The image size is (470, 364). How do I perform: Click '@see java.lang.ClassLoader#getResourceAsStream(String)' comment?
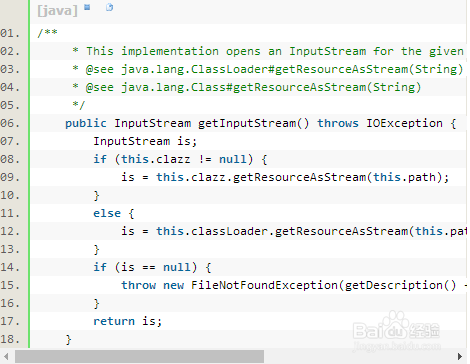tap(275, 69)
